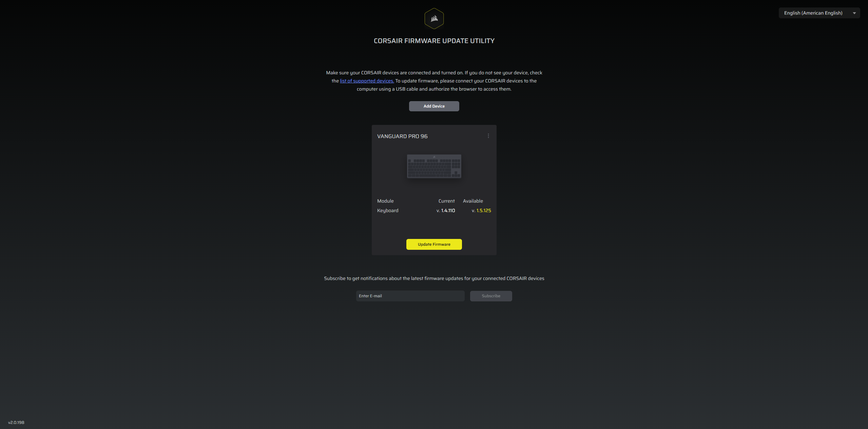Open the three-dot menu on Vanguard card

tap(488, 136)
